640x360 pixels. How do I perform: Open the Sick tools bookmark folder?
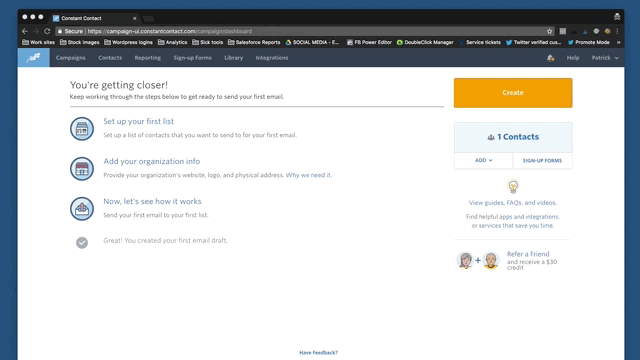point(207,42)
